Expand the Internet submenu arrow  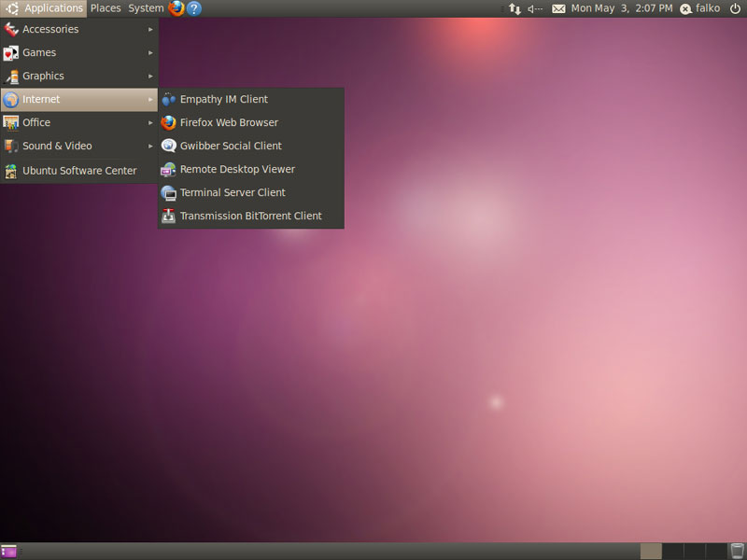[x=150, y=100]
